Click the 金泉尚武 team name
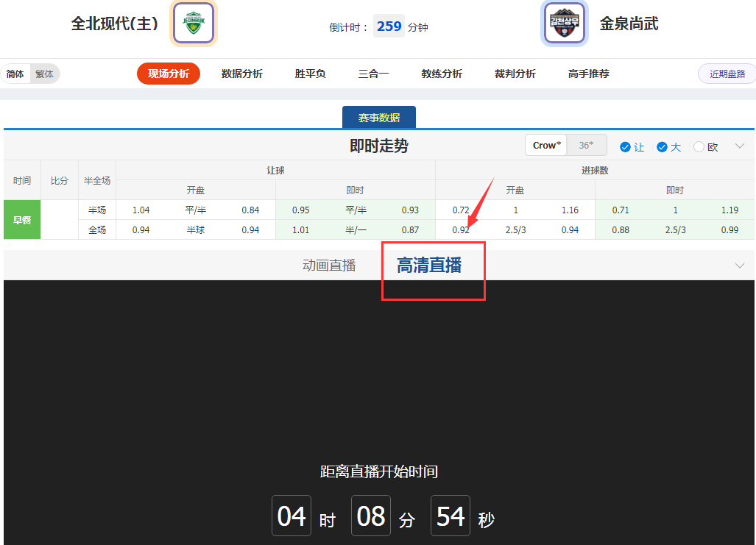Viewport: 756px width, 545px height. pos(629,24)
